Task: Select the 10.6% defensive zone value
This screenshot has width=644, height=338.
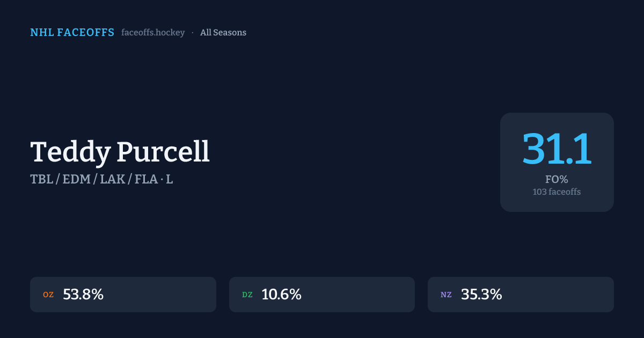Action: (x=282, y=295)
